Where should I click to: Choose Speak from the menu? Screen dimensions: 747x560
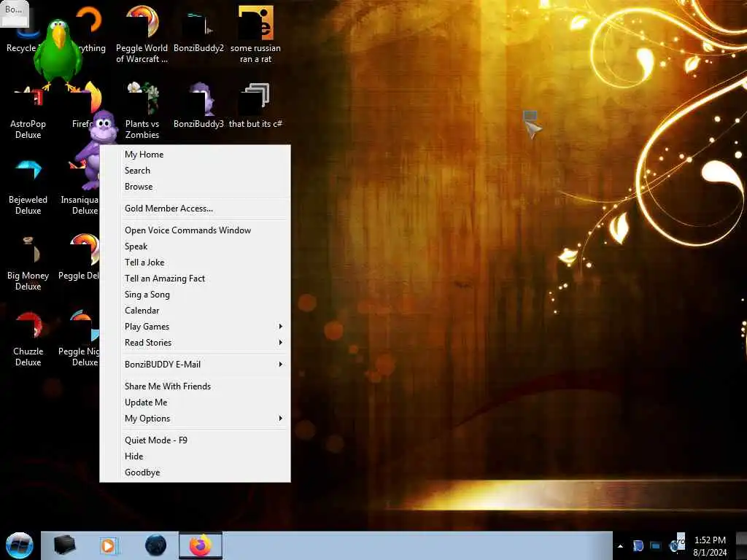pos(195,246)
